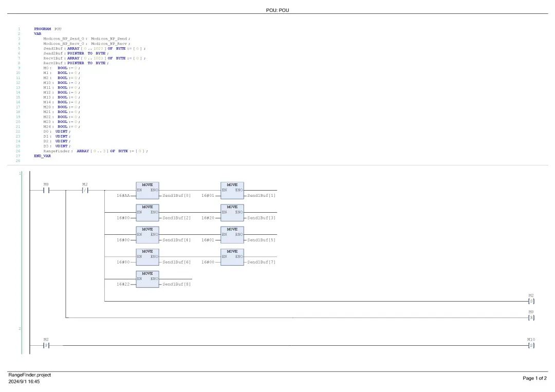Click the 16#22 input value
The width and height of the screenshot is (555, 392).
click(123, 285)
